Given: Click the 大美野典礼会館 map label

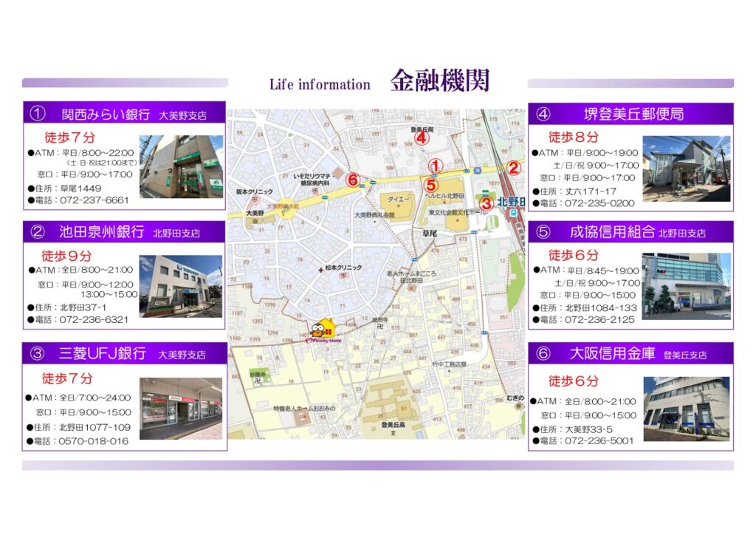Looking at the screenshot, I should click(x=374, y=215).
